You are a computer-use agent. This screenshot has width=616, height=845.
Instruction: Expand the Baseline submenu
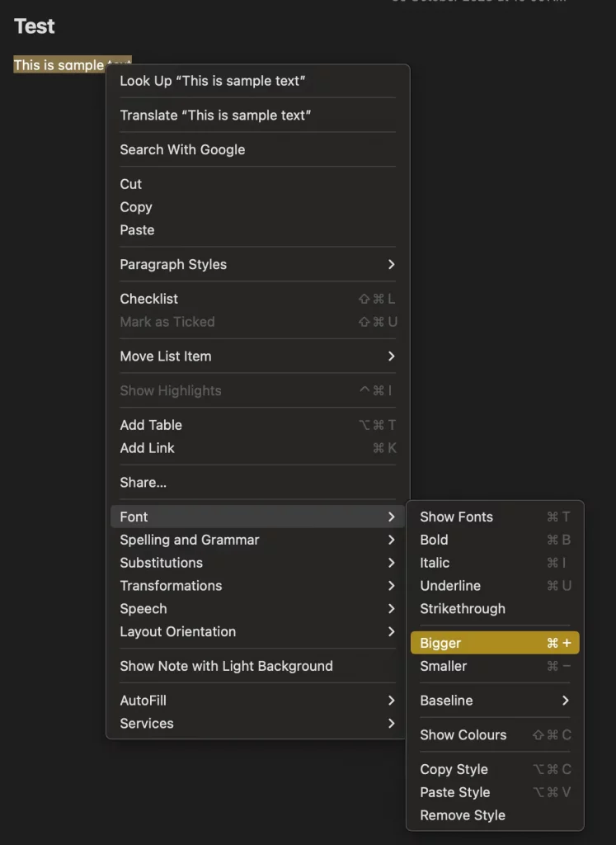pyautogui.click(x=495, y=701)
